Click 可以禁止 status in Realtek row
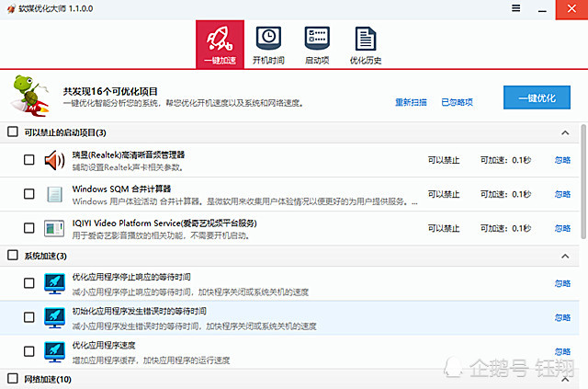588x389 pixels. click(x=444, y=160)
